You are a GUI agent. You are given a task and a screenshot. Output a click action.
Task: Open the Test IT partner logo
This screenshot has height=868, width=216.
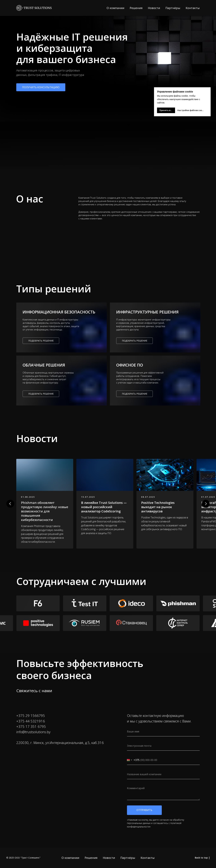pos(84,603)
